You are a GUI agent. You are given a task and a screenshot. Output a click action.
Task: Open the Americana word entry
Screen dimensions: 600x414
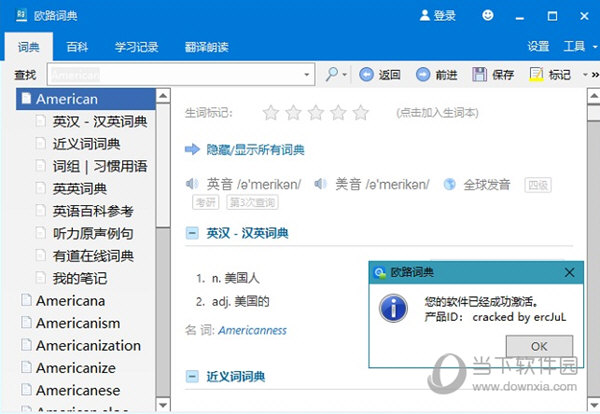click(70, 301)
